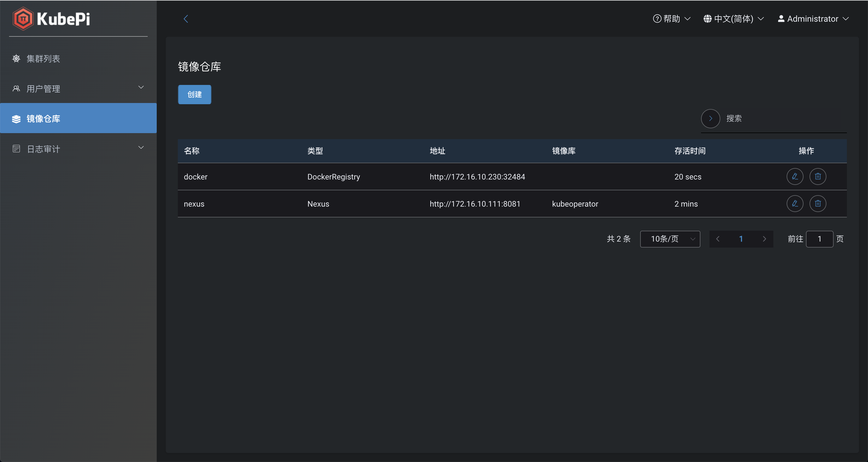Click the help question mark icon
This screenshot has width=868, height=462.
pyautogui.click(x=657, y=19)
